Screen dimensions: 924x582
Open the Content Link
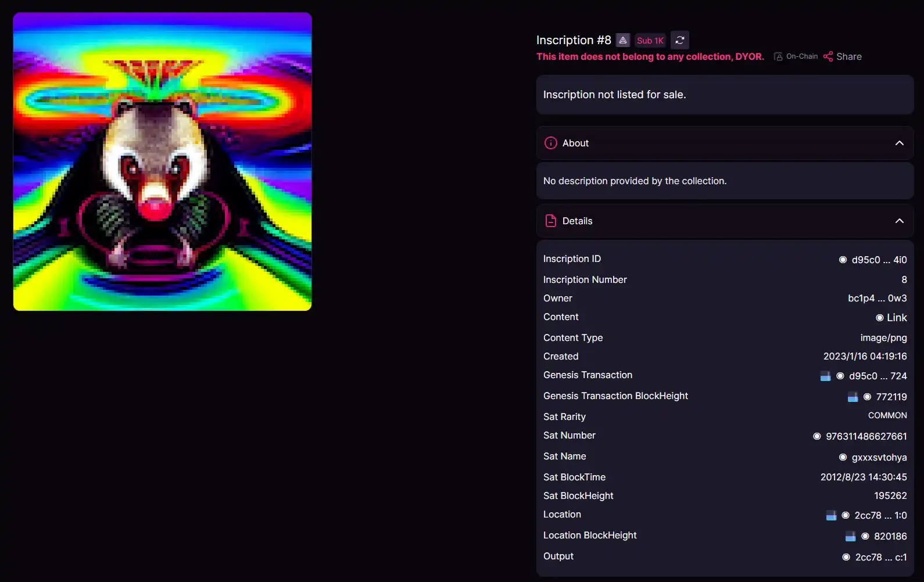(896, 318)
